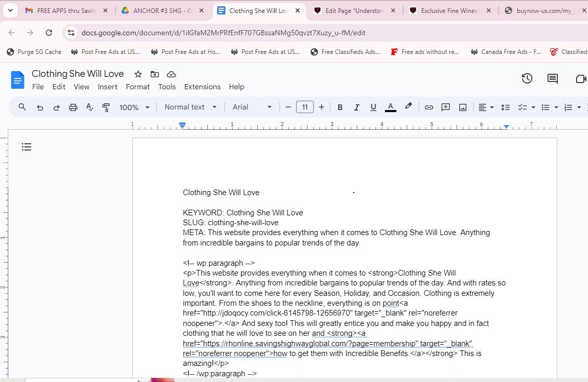The width and height of the screenshot is (588, 382).
Task: Toggle italic formatting
Action: (x=356, y=107)
